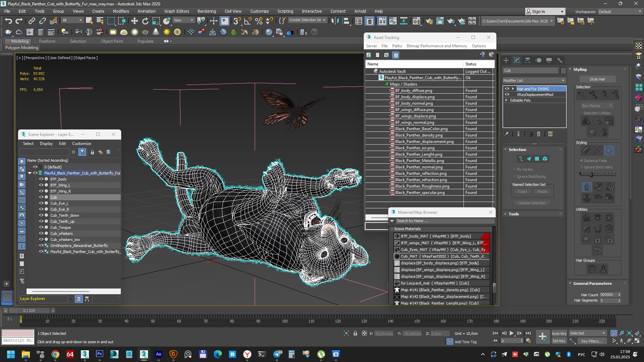This screenshot has width=644, height=362.
Task: Hide the BTF_body layer eye icon
Action: coord(41,179)
